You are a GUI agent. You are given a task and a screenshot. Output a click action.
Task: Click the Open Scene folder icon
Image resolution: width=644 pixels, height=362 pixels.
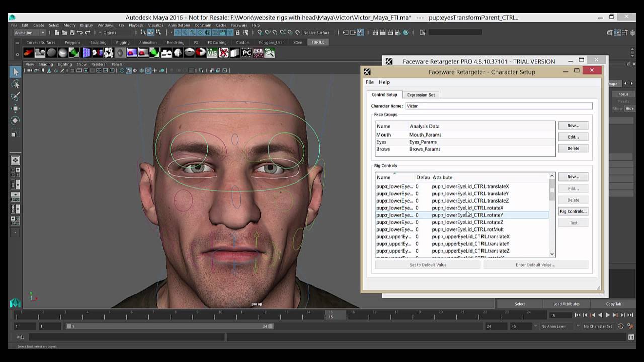[64, 32]
